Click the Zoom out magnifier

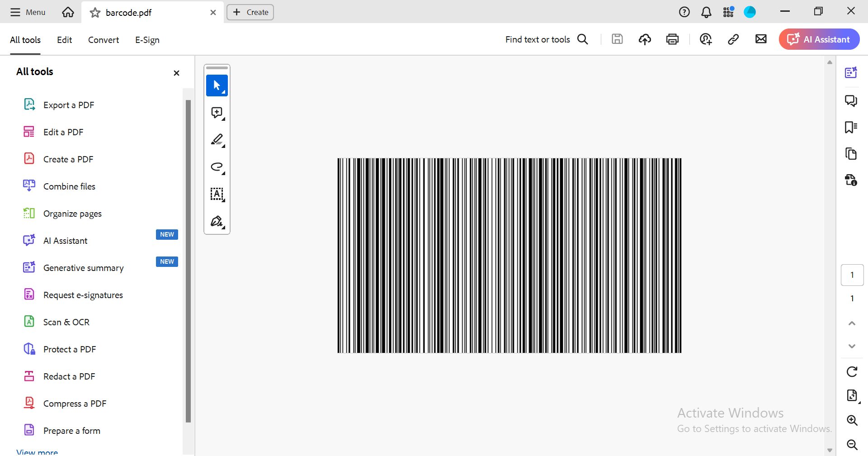[852, 445]
